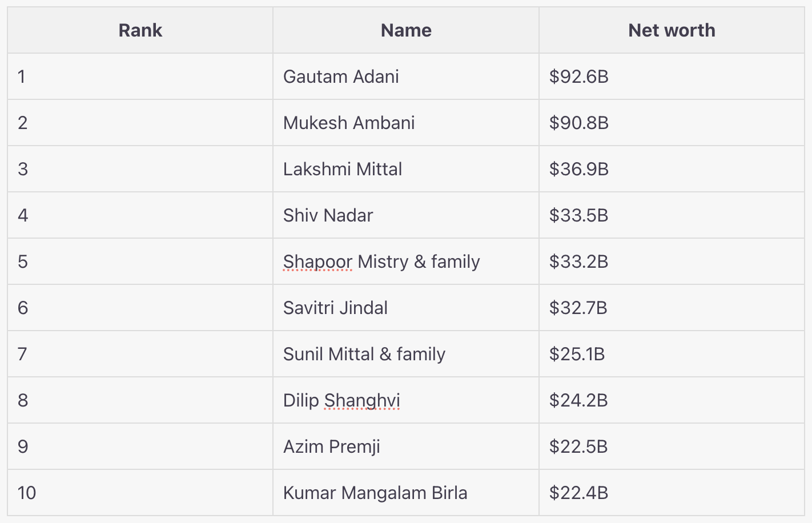Click the Savitri Jindal name cell
Viewport: 812px width, 523px height.
(335, 308)
